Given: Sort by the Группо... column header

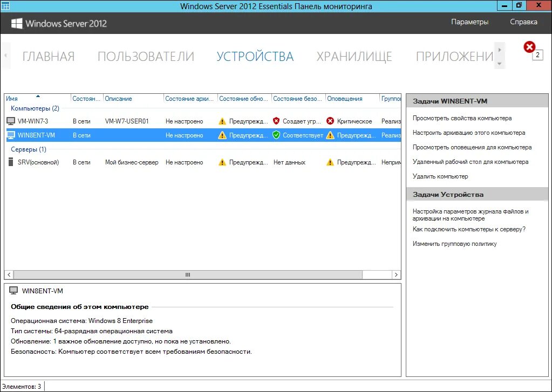Looking at the screenshot, I should 391,99.
